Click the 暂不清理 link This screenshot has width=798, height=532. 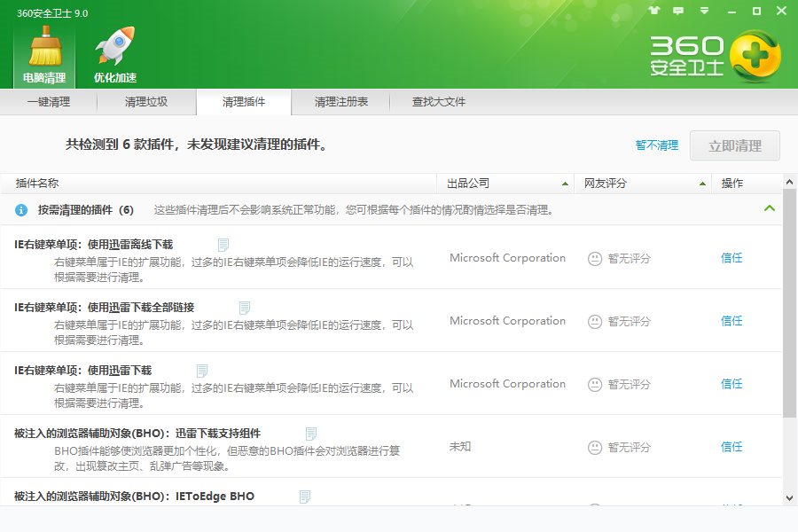coord(656,145)
